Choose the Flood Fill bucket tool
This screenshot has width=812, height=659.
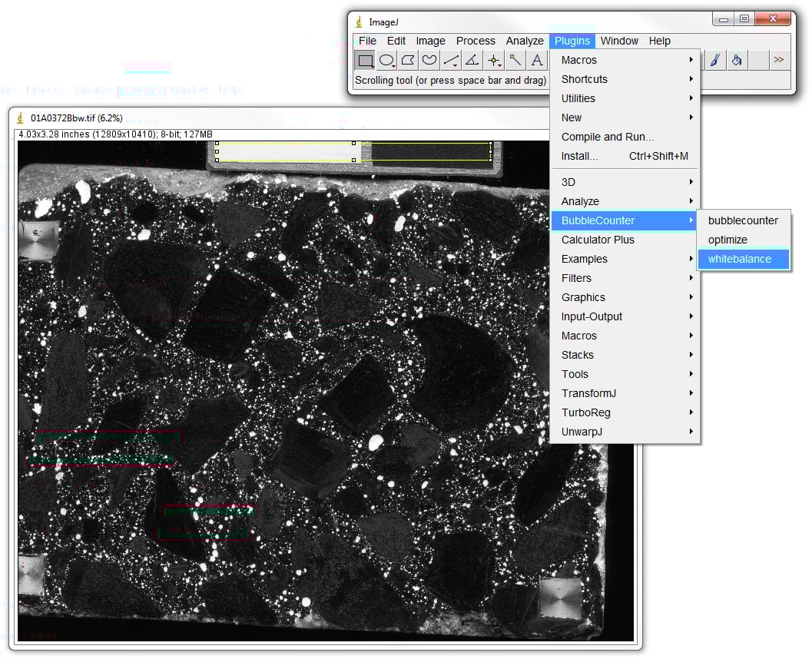tap(736, 61)
